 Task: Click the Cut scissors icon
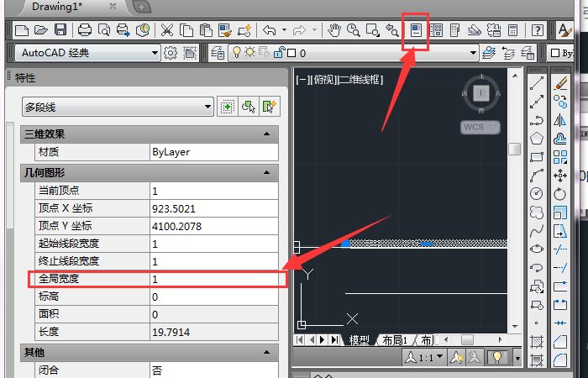(166, 30)
